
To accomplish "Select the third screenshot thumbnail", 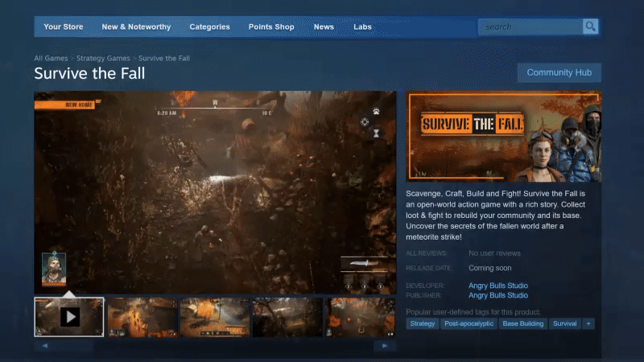I will tap(214, 317).
